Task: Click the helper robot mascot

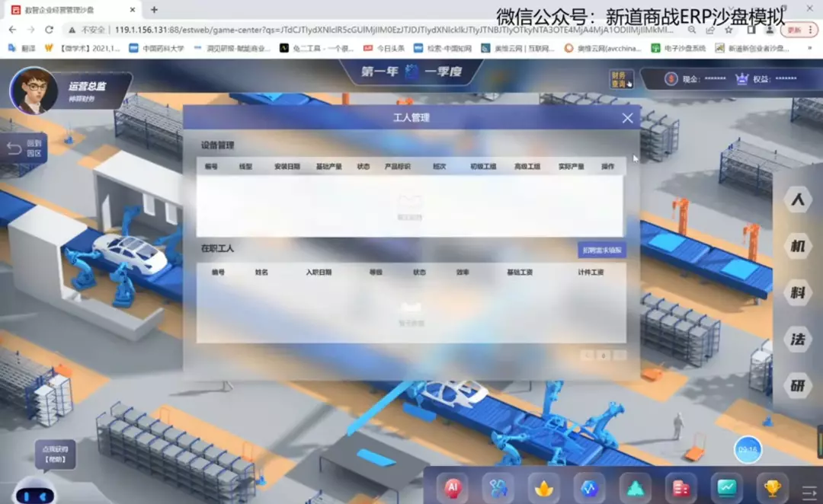Action: point(34,491)
